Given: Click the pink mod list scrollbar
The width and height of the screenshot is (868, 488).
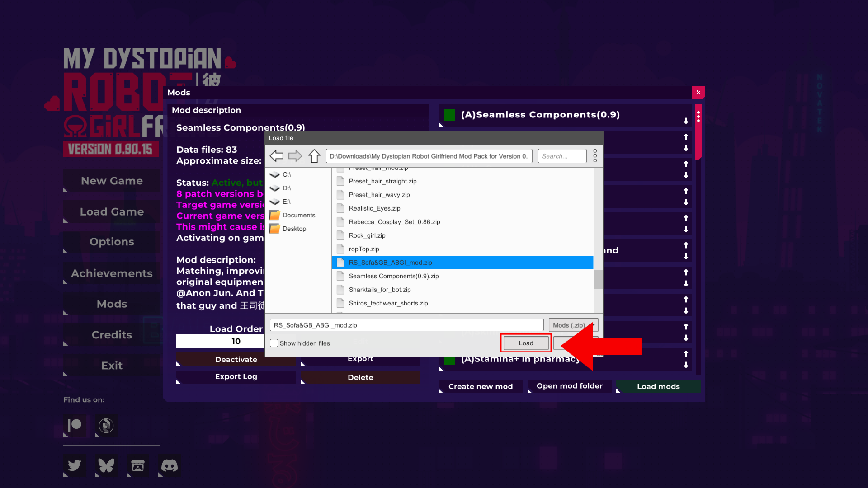Looking at the screenshot, I should [698, 132].
